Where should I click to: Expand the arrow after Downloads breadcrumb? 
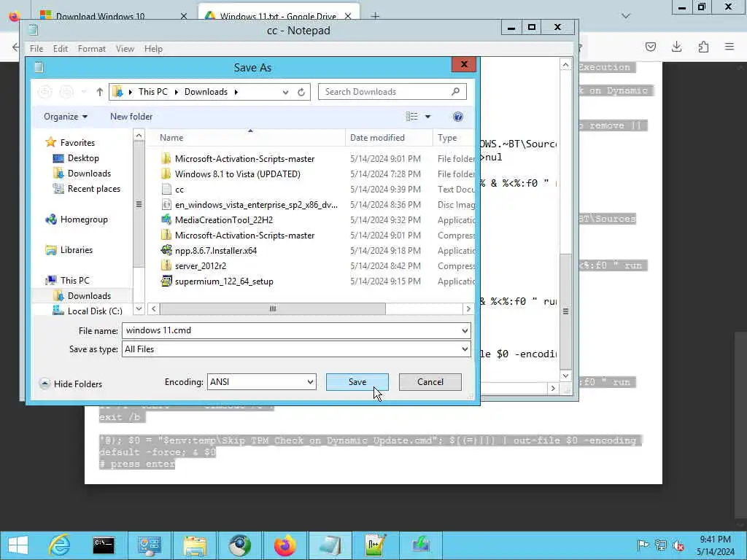pyautogui.click(x=236, y=92)
